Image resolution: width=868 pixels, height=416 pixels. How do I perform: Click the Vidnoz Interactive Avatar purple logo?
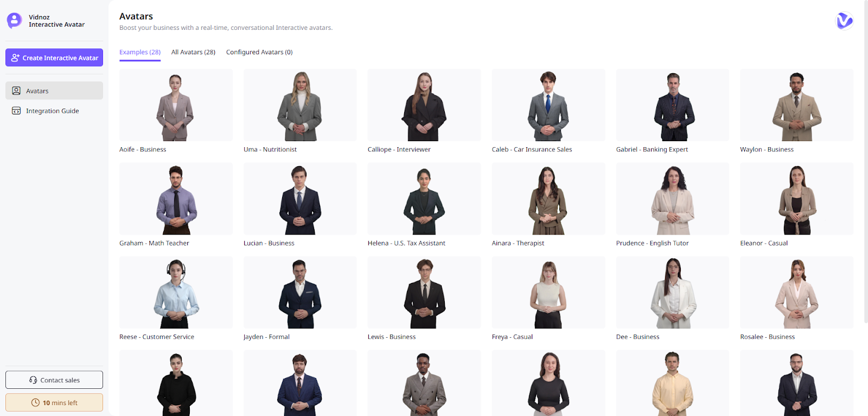click(14, 21)
